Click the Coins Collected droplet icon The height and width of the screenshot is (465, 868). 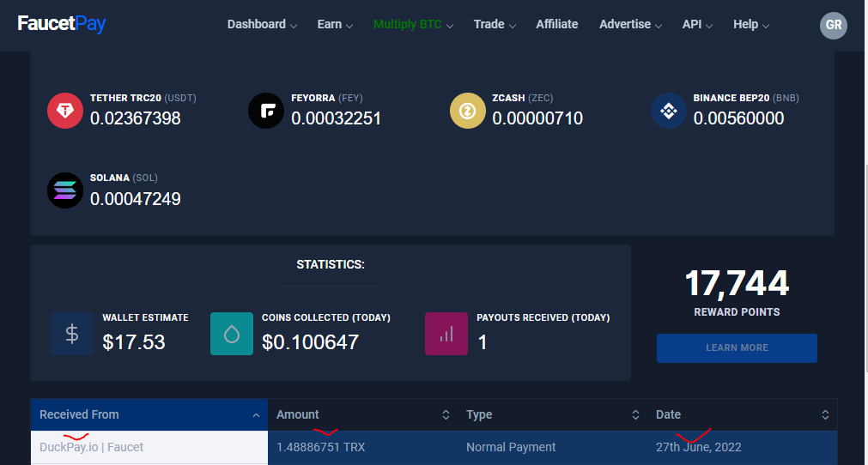point(232,334)
